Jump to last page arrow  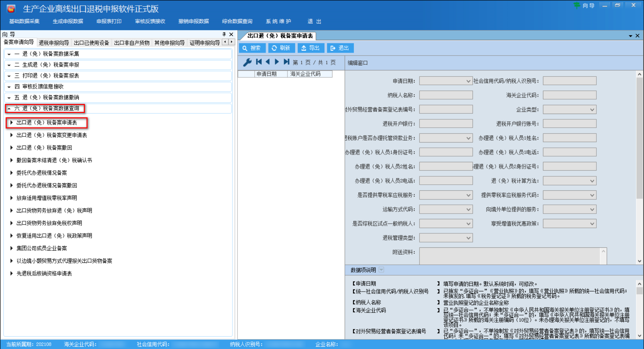tap(286, 62)
